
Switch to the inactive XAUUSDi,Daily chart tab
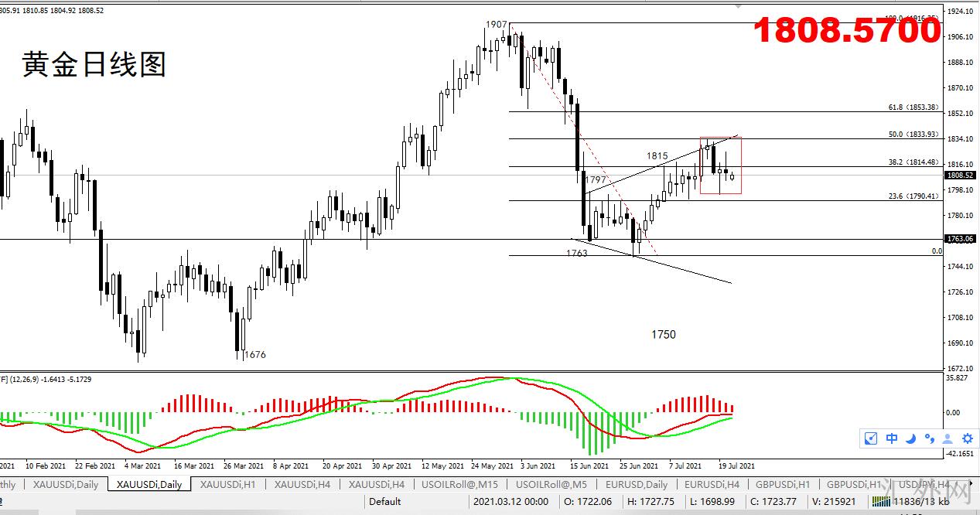pos(66,485)
